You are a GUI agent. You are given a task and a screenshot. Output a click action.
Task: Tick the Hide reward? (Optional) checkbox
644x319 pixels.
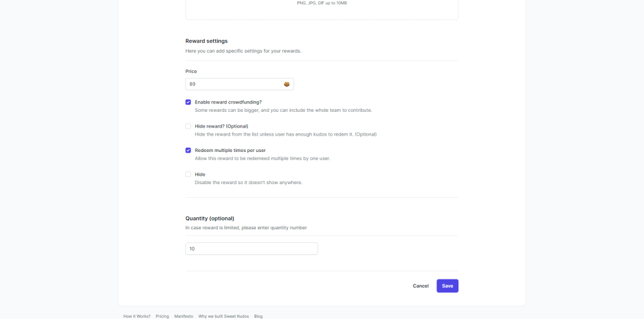click(188, 126)
